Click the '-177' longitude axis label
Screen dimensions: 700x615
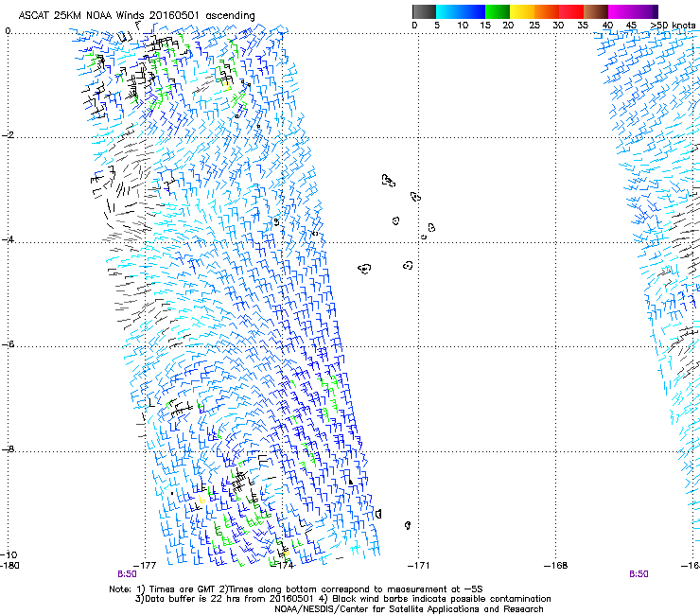(x=146, y=566)
